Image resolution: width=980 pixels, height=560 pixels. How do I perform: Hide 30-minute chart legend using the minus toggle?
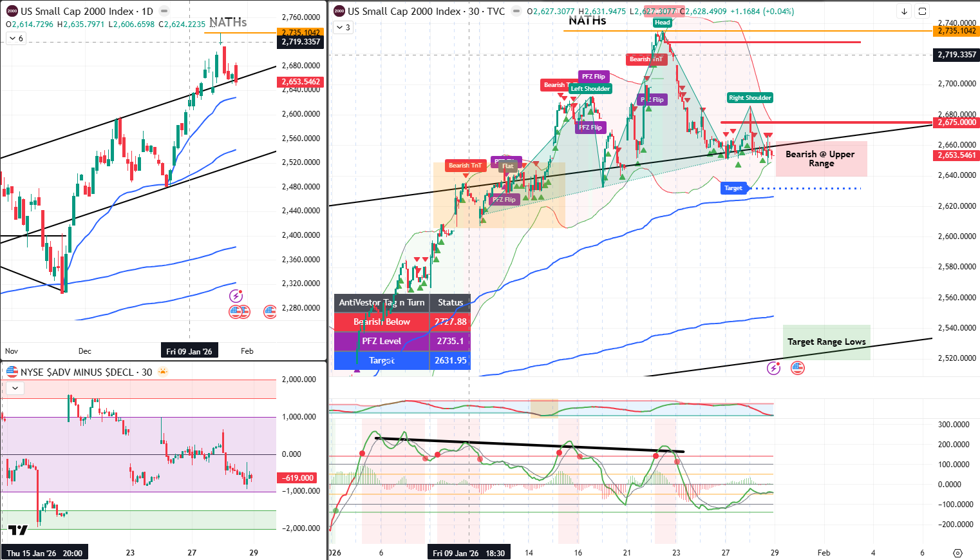point(515,11)
